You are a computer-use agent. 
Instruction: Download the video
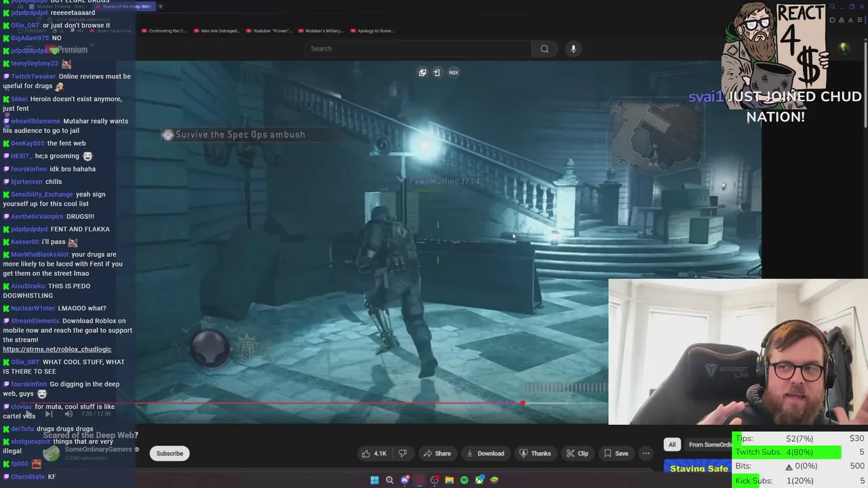click(485, 453)
